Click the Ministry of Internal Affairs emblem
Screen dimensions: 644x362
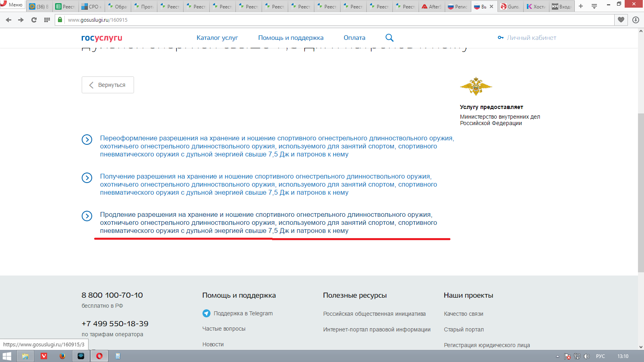[x=476, y=86]
